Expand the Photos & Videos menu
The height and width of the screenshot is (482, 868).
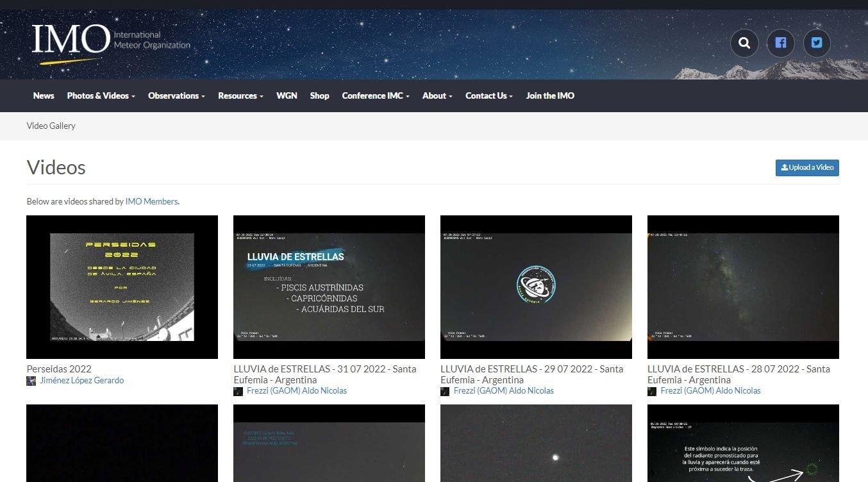(101, 96)
